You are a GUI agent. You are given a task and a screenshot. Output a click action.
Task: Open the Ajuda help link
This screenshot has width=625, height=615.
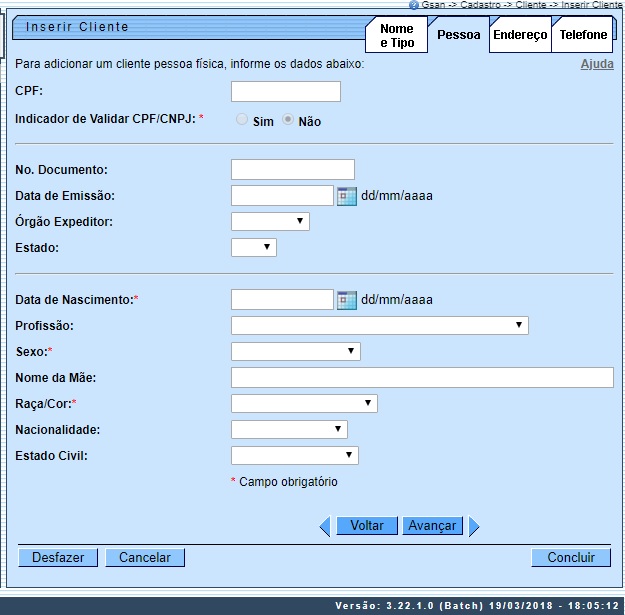tap(597, 64)
